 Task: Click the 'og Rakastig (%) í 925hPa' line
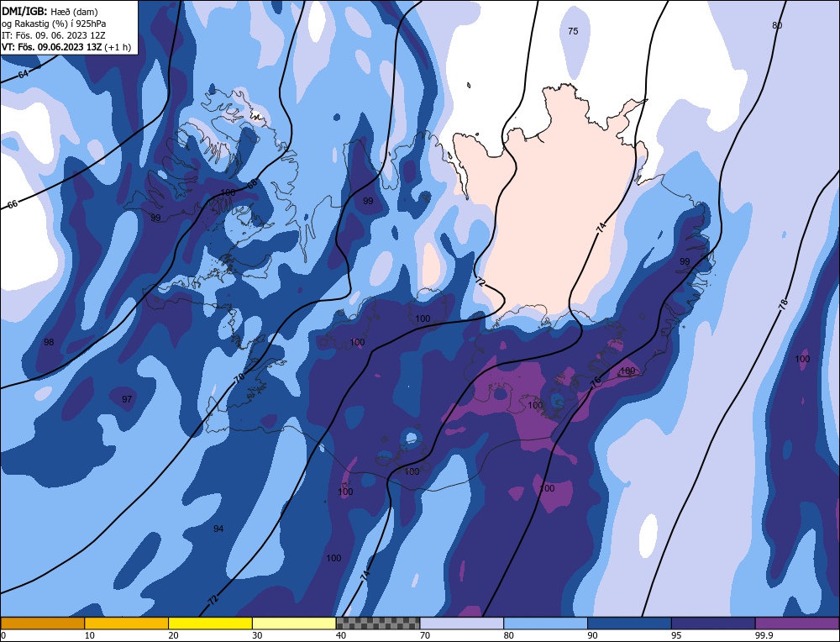54,24
